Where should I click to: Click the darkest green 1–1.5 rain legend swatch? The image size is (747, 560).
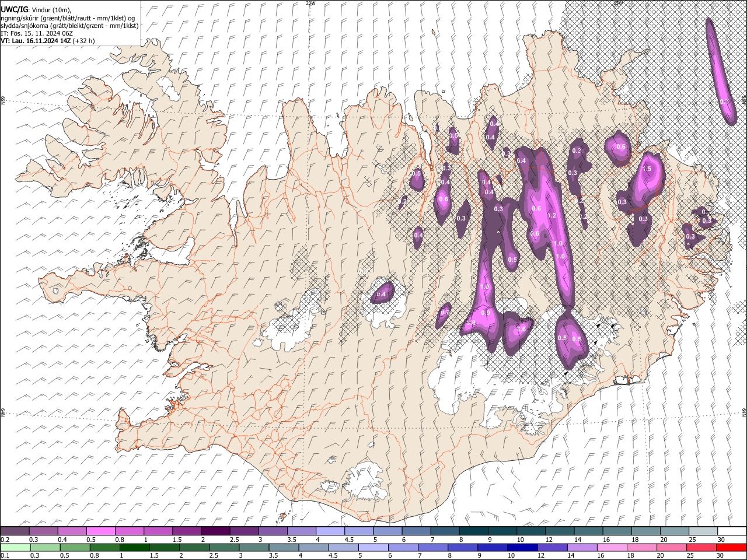(135, 547)
